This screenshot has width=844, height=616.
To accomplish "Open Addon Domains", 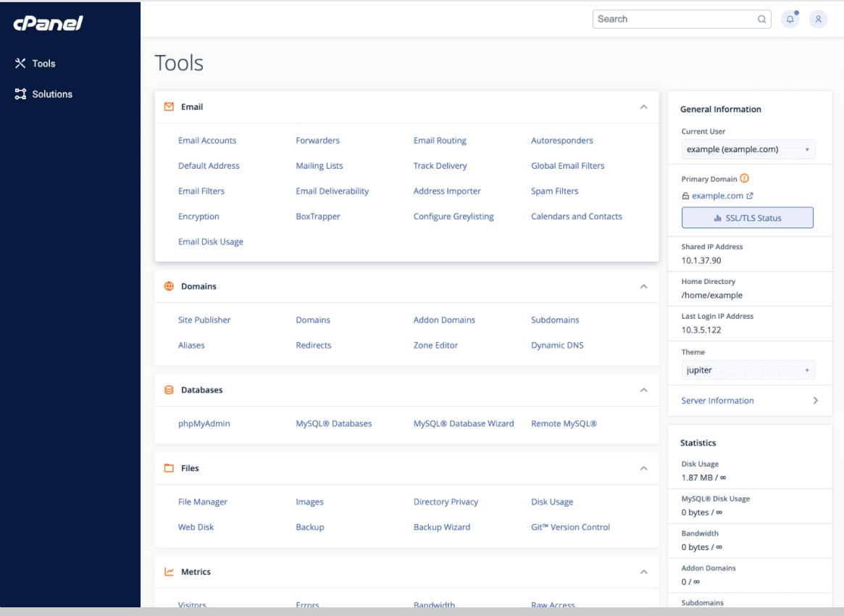I will (x=444, y=320).
